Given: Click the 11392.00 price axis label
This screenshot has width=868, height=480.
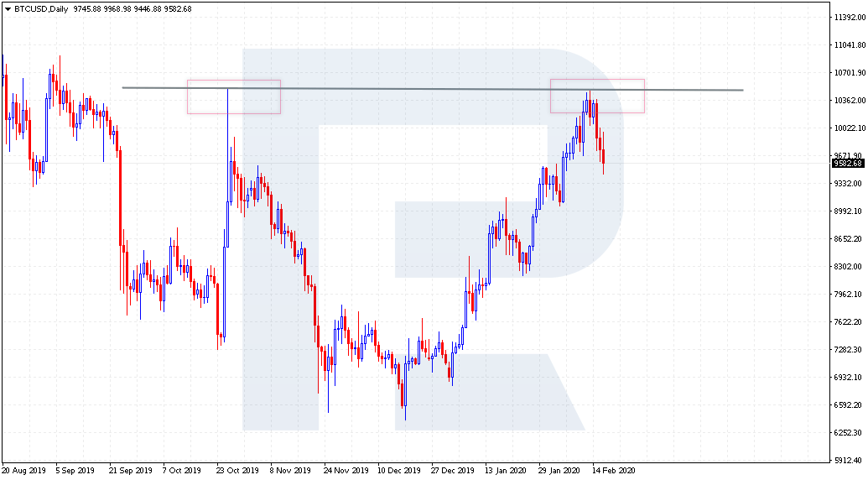Looking at the screenshot, I should pos(848,18).
